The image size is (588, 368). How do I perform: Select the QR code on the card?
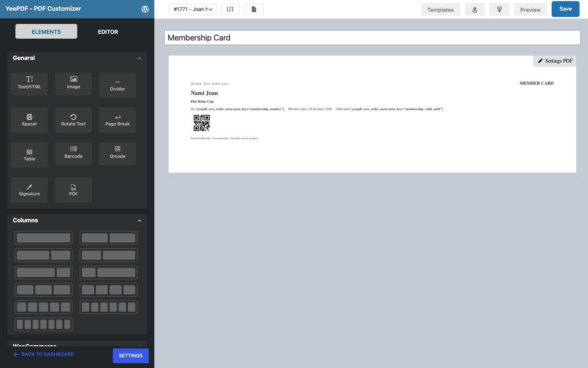coord(202,123)
